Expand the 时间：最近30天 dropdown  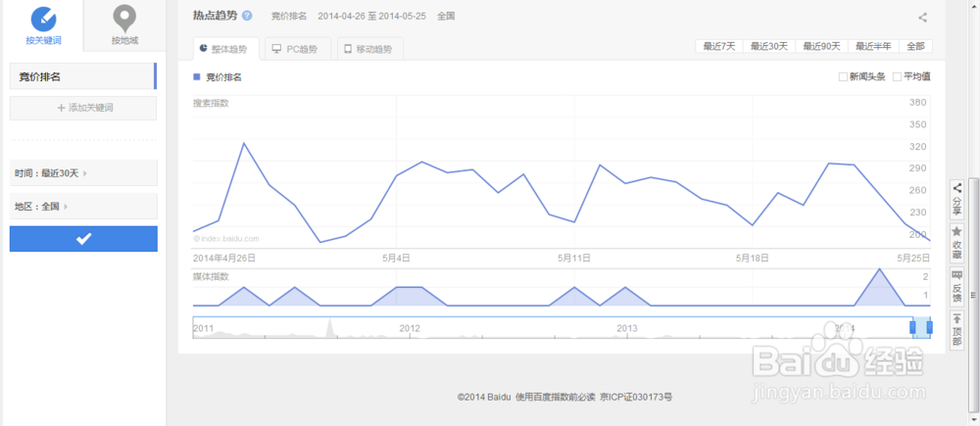[x=83, y=173]
